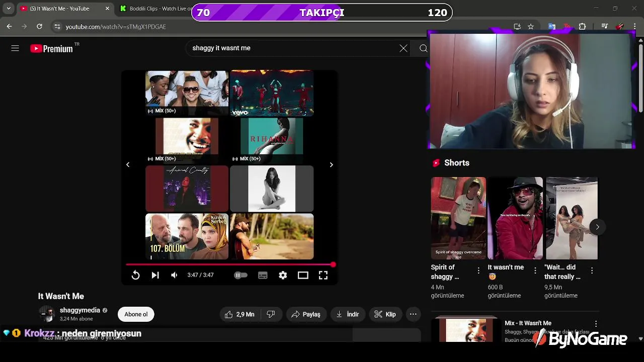Create a clip with Klip button
This screenshot has width=644, height=362.
[385, 314]
